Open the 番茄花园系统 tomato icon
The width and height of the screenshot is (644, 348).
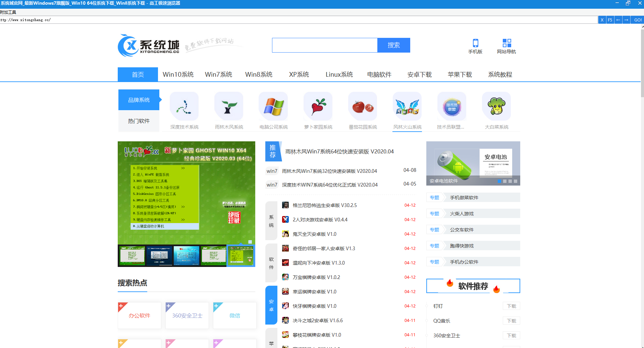pos(363,107)
